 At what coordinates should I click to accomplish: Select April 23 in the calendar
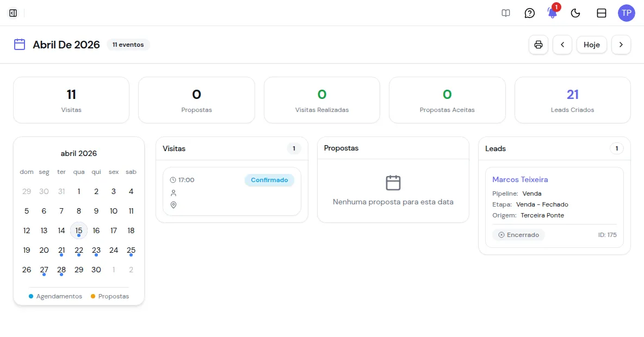[x=96, y=250]
